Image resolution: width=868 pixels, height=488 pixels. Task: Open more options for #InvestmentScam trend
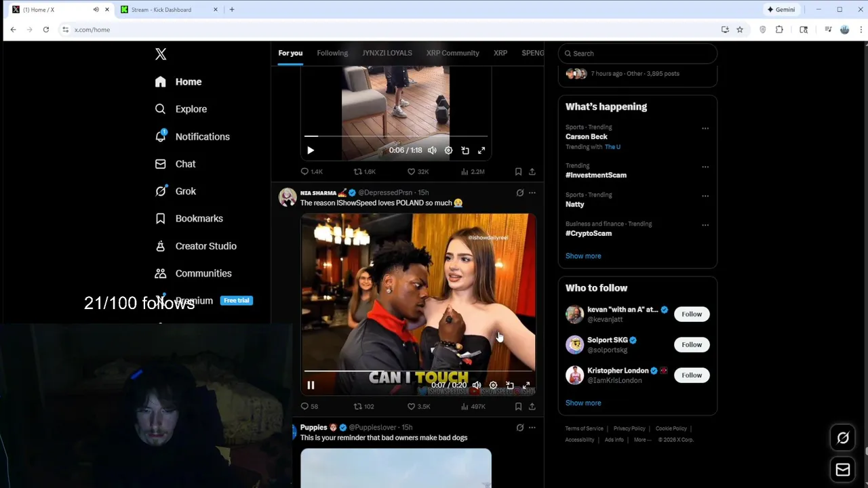(x=705, y=167)
